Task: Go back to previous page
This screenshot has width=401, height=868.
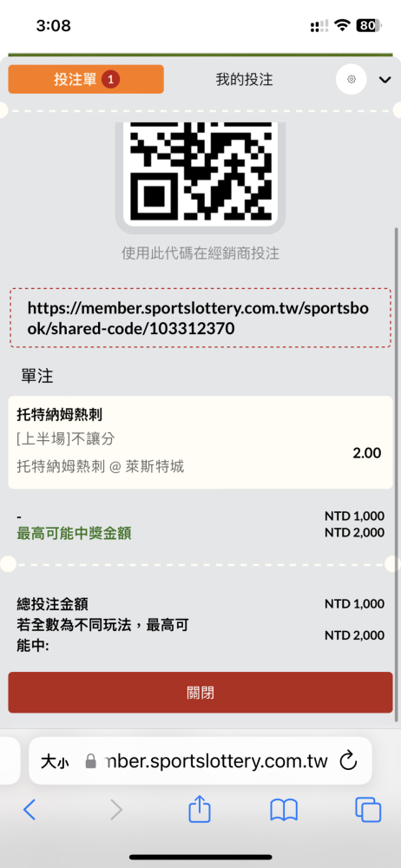Action: [30, 810]
